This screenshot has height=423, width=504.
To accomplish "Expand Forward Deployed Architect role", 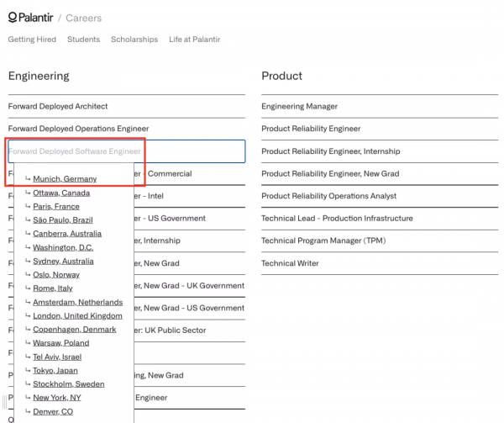I will (x=127, y=106).
